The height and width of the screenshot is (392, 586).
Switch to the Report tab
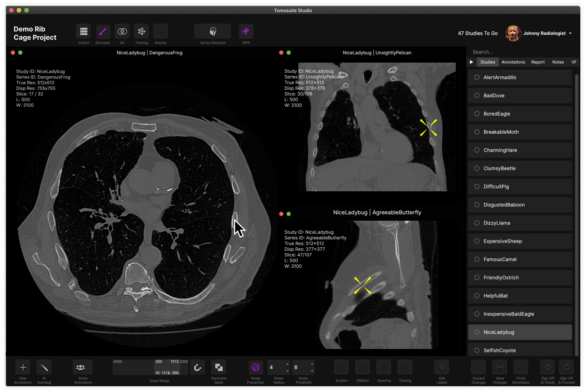538,62
